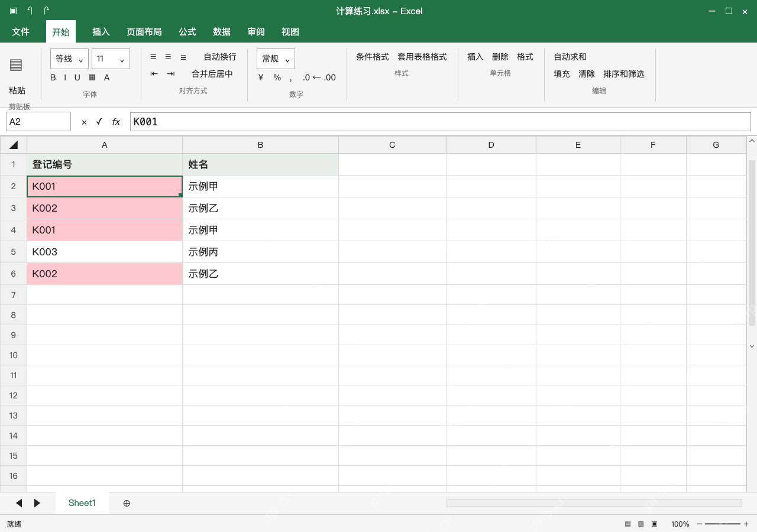
Task: Click the undo arrow in title bar
Action: (30, 11)
